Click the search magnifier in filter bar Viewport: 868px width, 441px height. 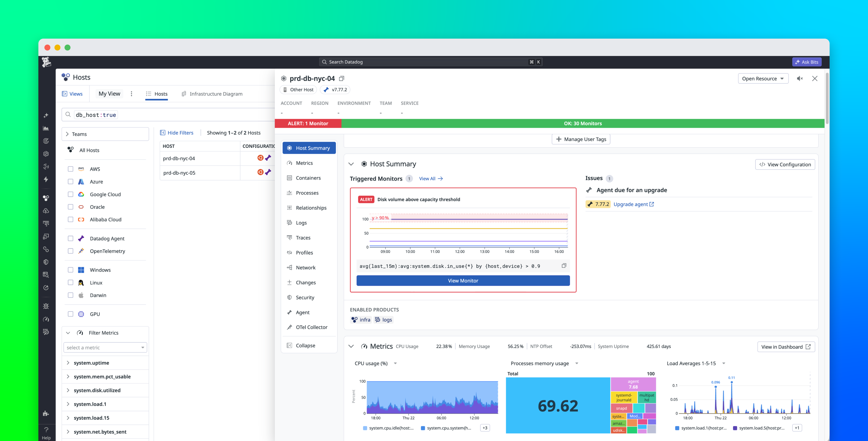[68, 115]
